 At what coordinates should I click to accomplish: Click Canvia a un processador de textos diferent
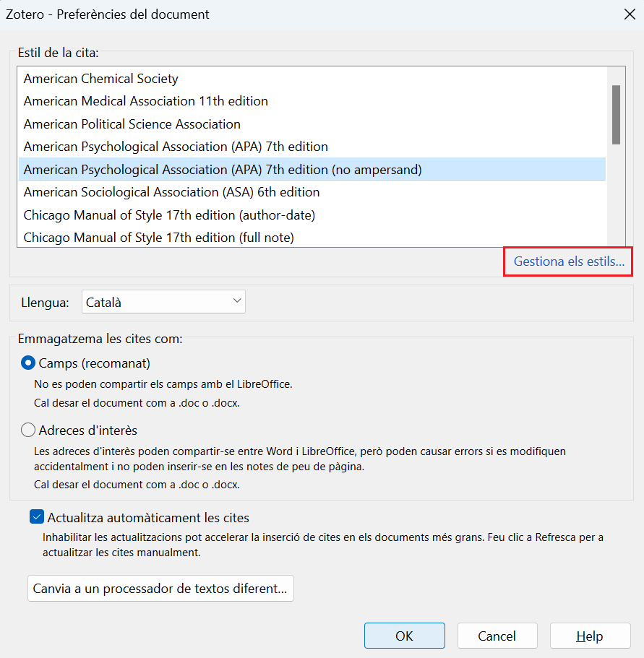click(x=160, y=589)
